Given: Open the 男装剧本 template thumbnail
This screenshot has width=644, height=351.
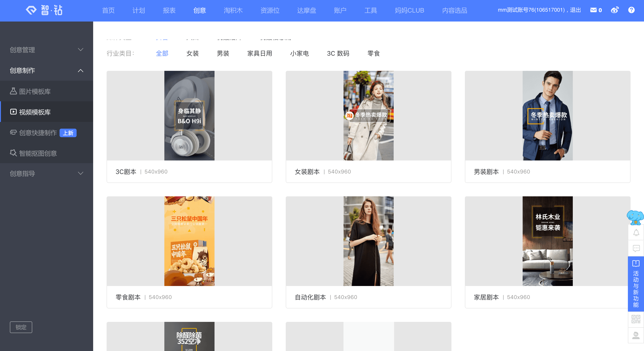Looking at the screenshot, I should [x=547, y=116].
